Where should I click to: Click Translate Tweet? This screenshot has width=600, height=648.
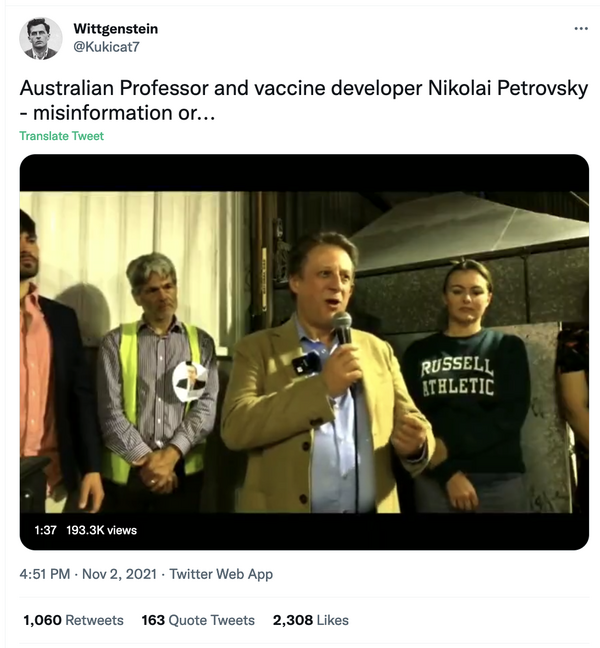(61, 136)
